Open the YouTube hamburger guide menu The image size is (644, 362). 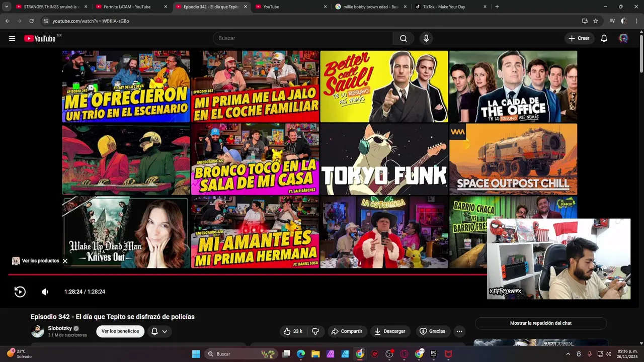(x=12, y=38)
